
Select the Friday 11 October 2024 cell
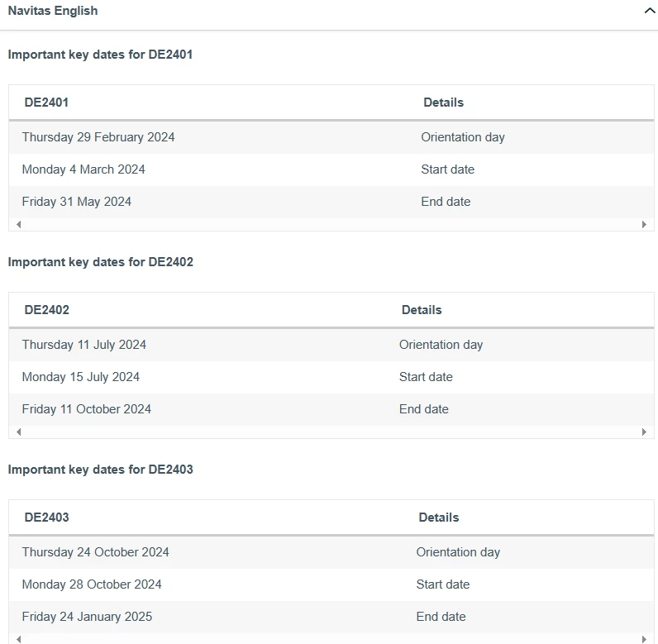click(x=87, y=409)
